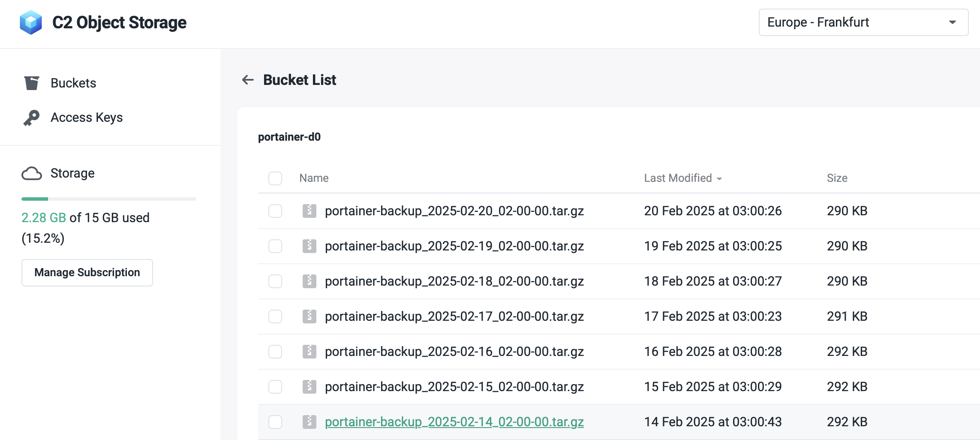Click the Access Keys key icon
Image resolution: width=980 pixels, height=440 pixels.
click(31, 118)
